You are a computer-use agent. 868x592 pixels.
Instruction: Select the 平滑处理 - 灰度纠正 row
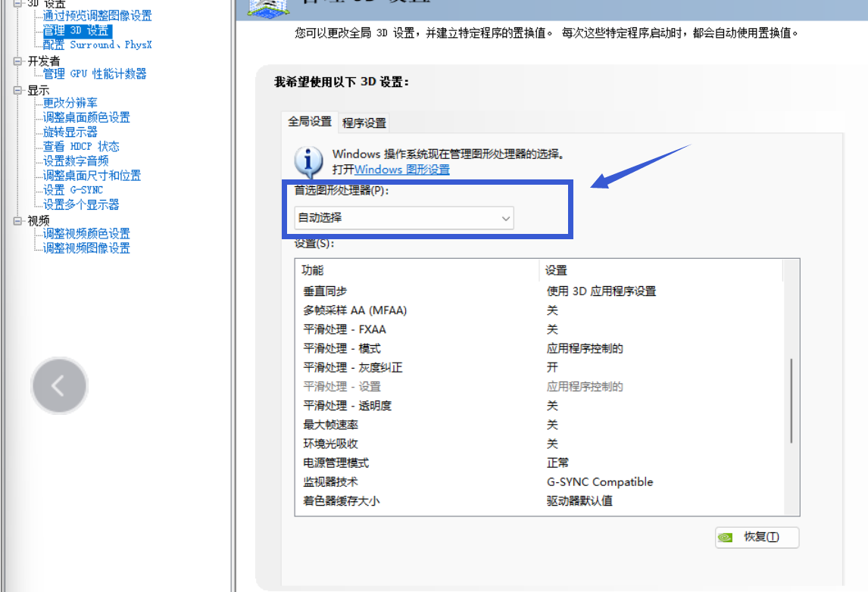[540, 367]
